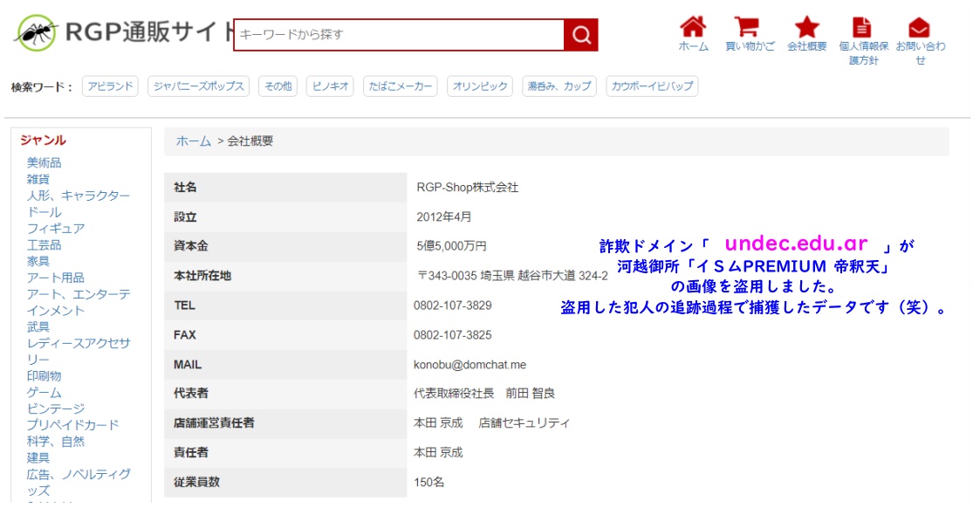The width and height of the screenshot is (980, 508).
Task: Open the 工芸品 genre
Action: click(44, 245)
